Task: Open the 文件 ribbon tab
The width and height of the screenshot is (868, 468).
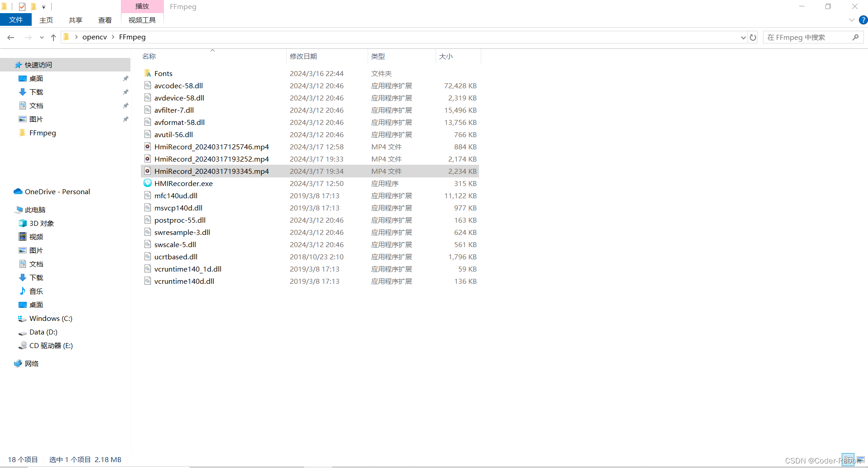Action: pyautogui.click(x=16, y=20)
